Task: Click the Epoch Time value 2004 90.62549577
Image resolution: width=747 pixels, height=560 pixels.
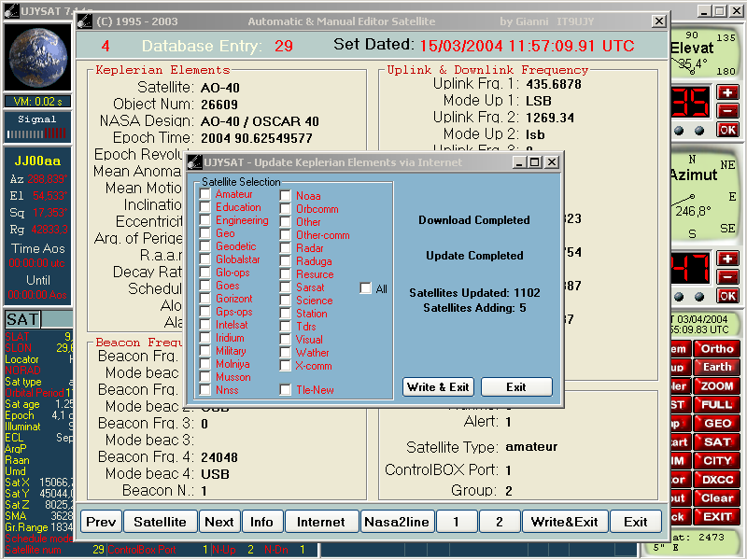Action: coord(256,138)
